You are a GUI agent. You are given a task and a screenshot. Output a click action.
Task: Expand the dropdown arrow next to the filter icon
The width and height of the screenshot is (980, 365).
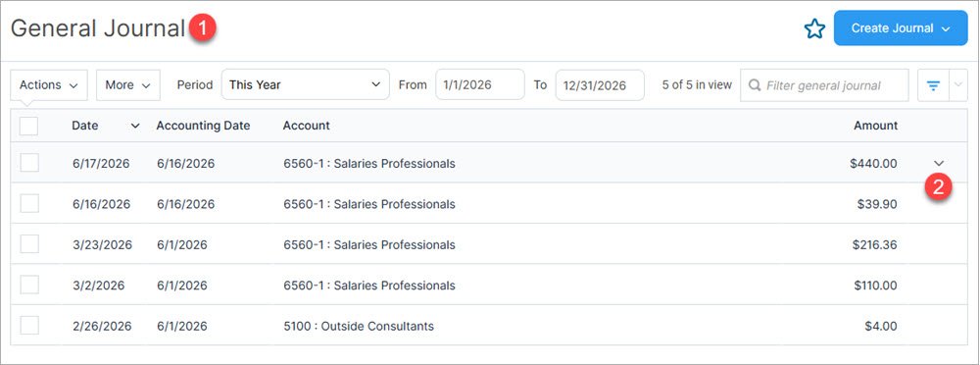(x=958, y=85)
